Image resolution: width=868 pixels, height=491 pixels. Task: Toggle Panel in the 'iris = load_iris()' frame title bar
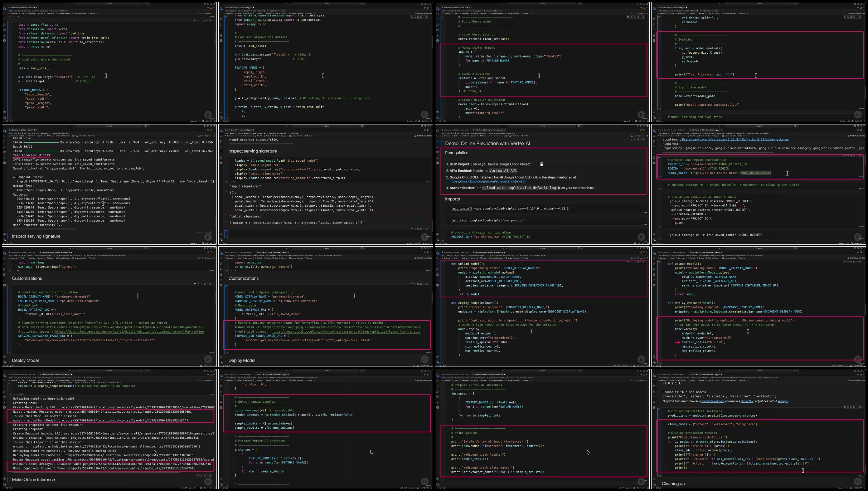coord(427,4)
